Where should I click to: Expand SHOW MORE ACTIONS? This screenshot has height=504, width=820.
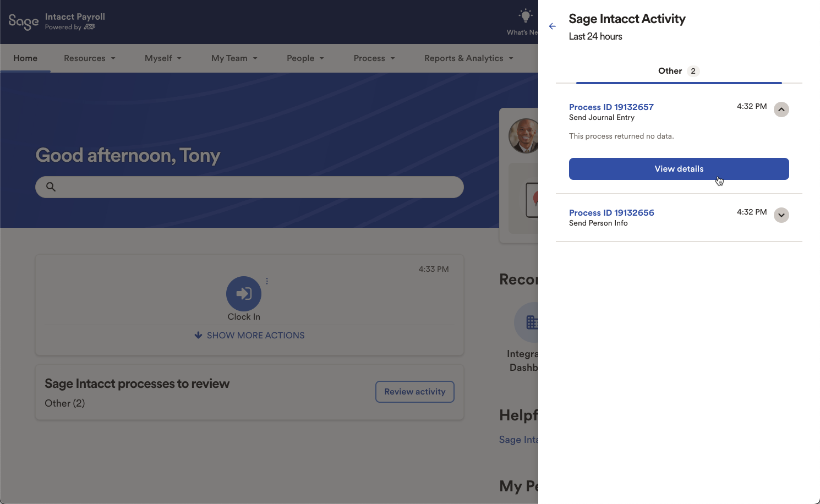(x=249, y=336)
